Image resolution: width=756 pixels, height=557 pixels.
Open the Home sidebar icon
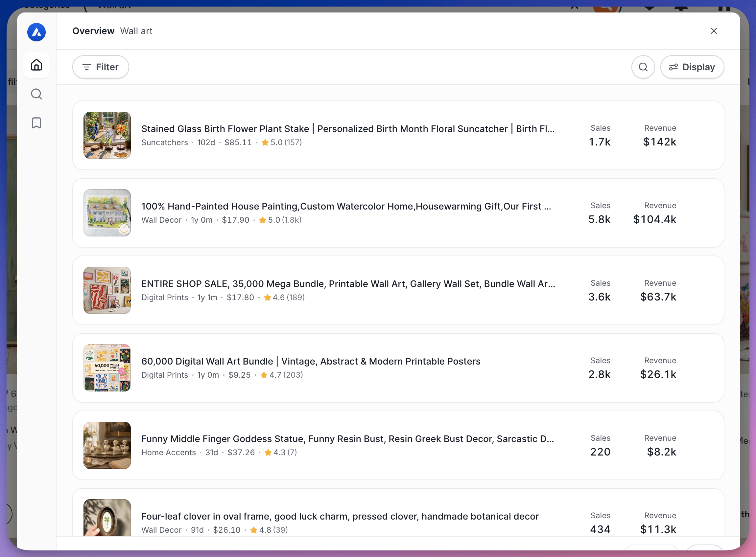click(x=36, y=65)
